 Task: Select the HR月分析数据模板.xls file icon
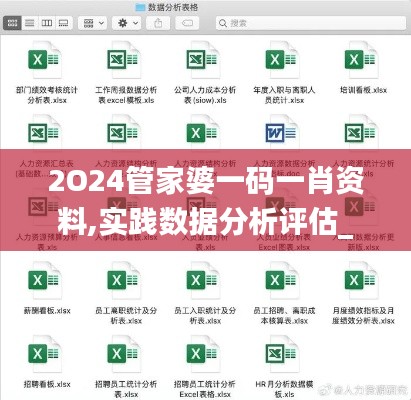coord(282,354)
